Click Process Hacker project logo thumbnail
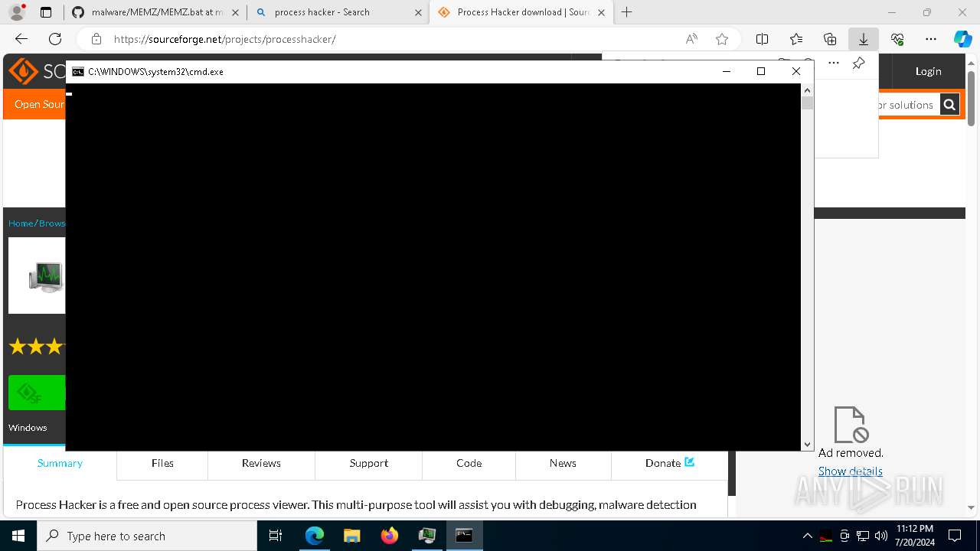980x551 pixels. point(37,275)
